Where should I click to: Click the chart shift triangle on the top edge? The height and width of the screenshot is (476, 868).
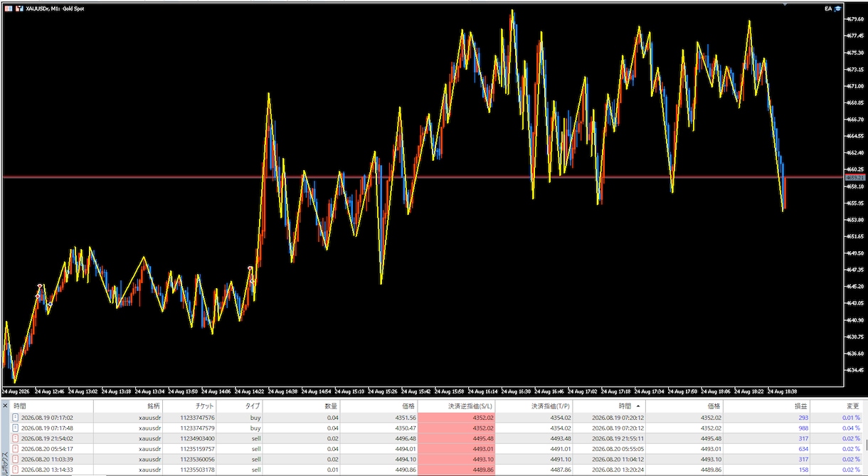click(785, 4)
